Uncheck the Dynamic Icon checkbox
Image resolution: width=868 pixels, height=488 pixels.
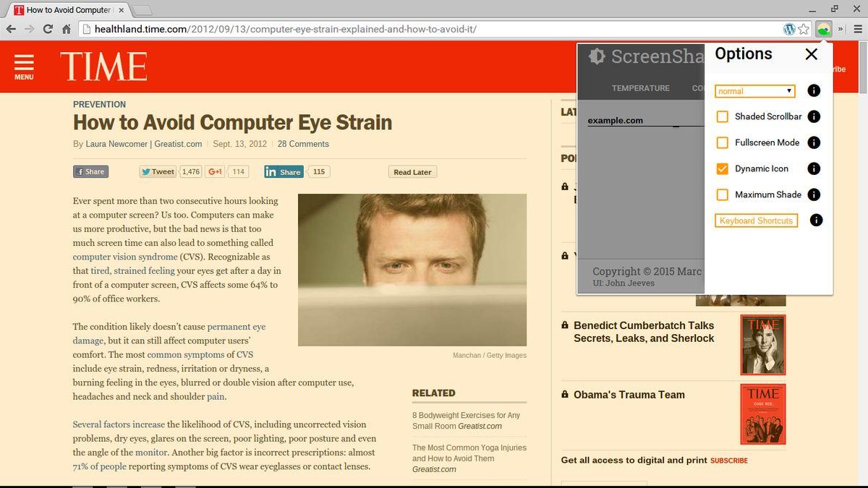(722, 168)
